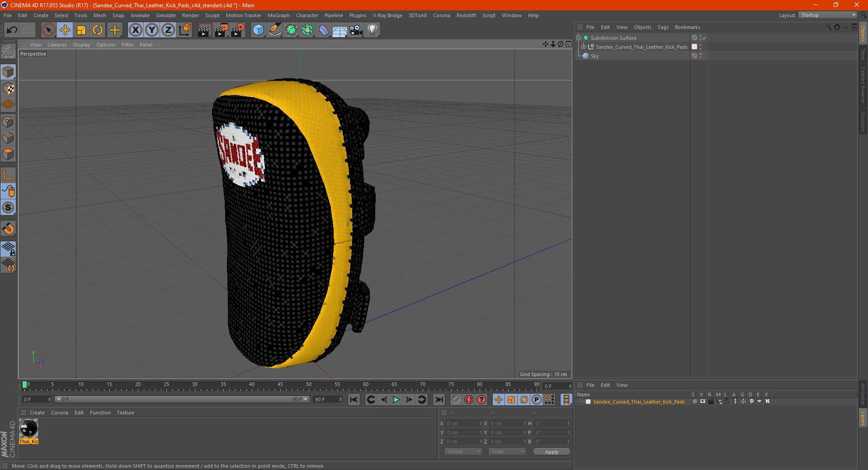868x470 pixels.
Task: Click the search icon in Objects manager
Action: (x=829, y=27)
